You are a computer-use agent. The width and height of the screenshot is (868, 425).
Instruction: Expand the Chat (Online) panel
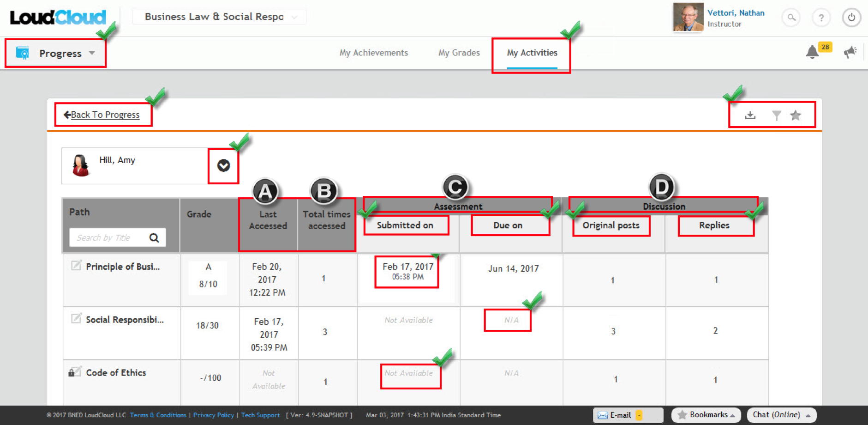click(x=781, y=415)
